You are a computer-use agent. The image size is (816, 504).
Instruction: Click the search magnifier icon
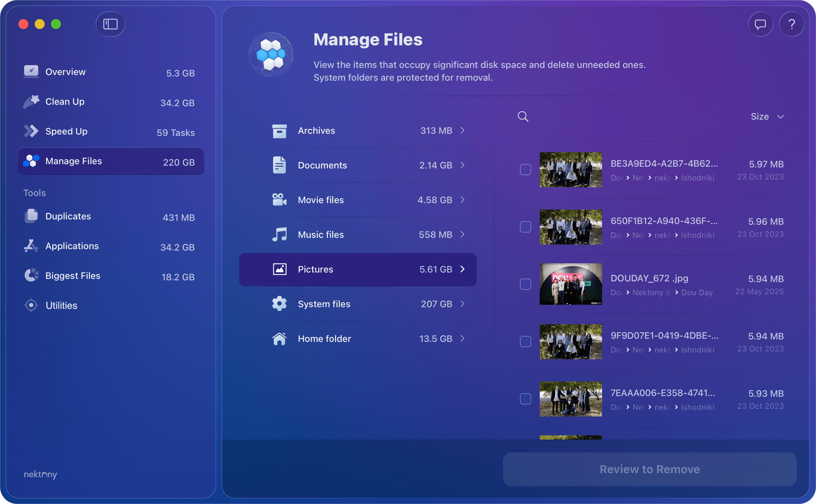point(523,116)
